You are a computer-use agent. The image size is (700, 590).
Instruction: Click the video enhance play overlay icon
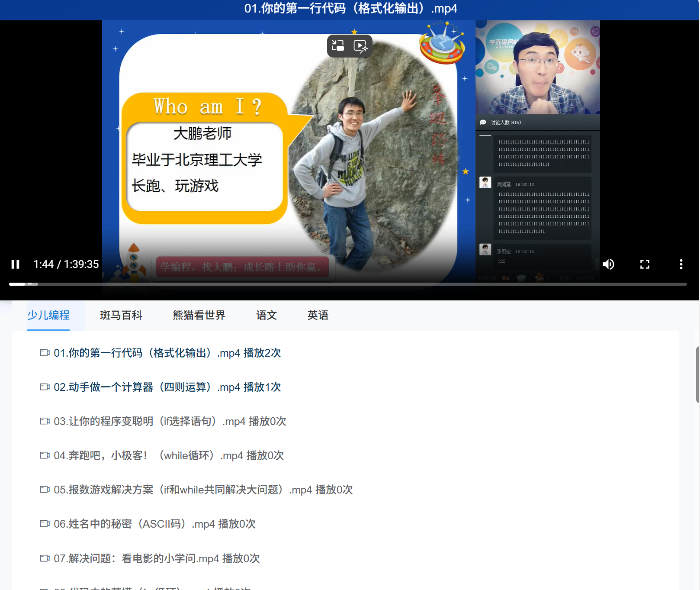360,46
